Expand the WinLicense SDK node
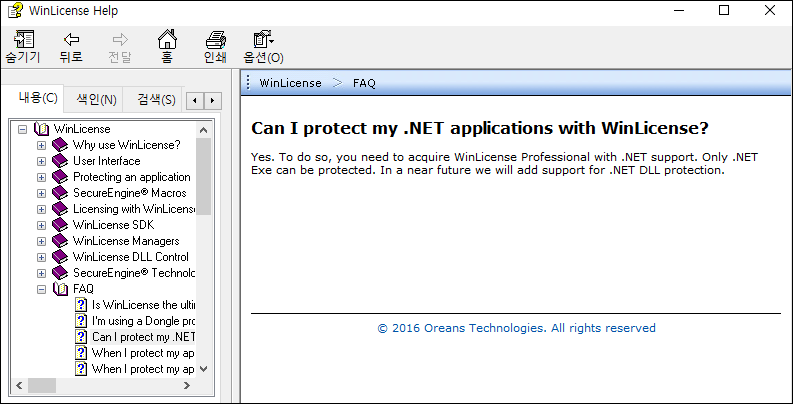The image size is (793, 404). (41, 226)
